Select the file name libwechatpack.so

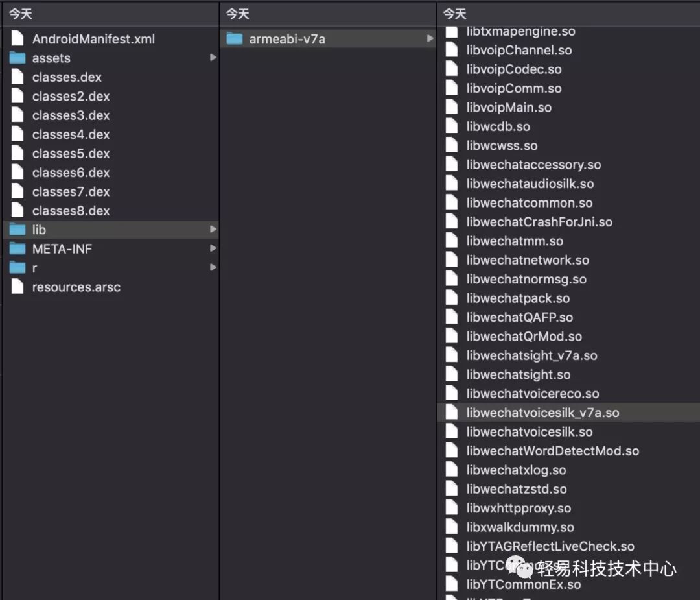point(518,298)
